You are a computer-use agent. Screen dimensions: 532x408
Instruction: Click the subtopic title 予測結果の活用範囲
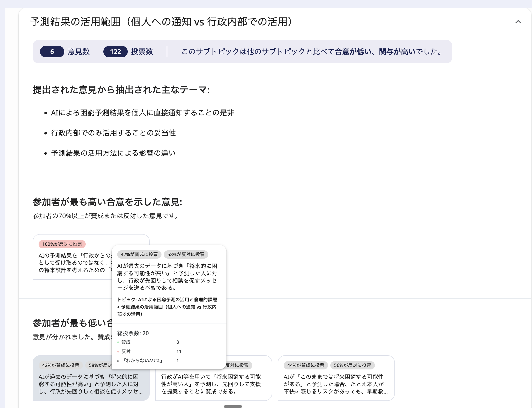point(161,22)
